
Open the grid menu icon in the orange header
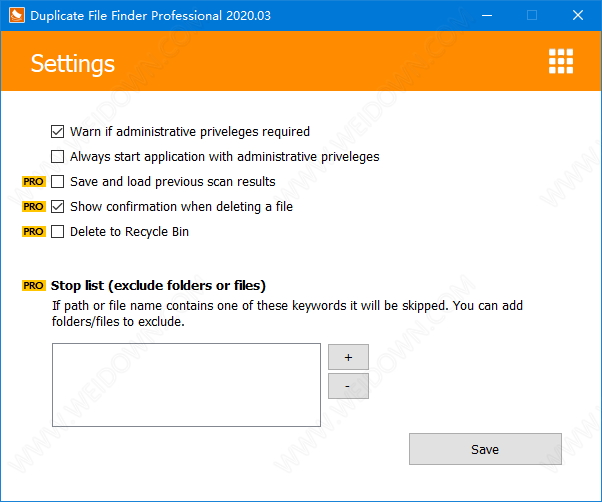click(561, 61)
